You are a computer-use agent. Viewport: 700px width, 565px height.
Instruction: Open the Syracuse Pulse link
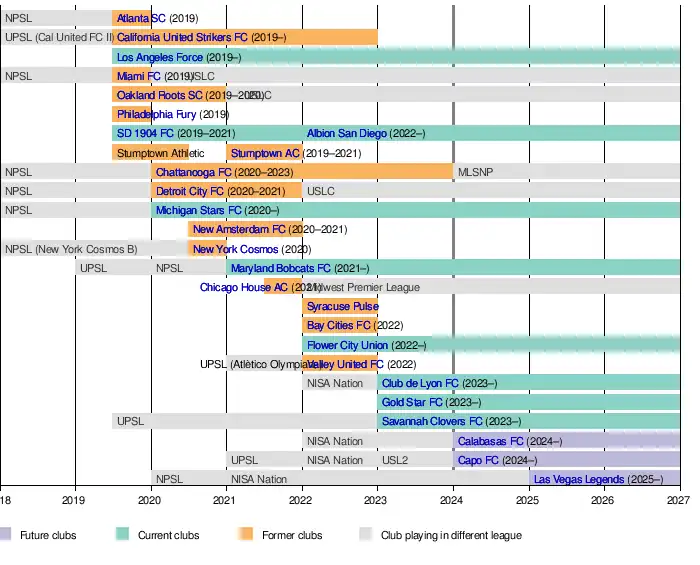[x=342, y=306]
